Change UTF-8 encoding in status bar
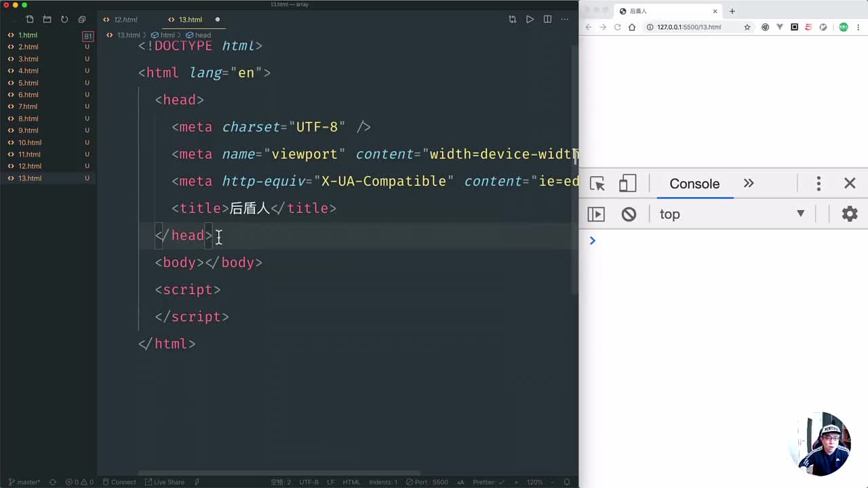 (x=309, y=482)
